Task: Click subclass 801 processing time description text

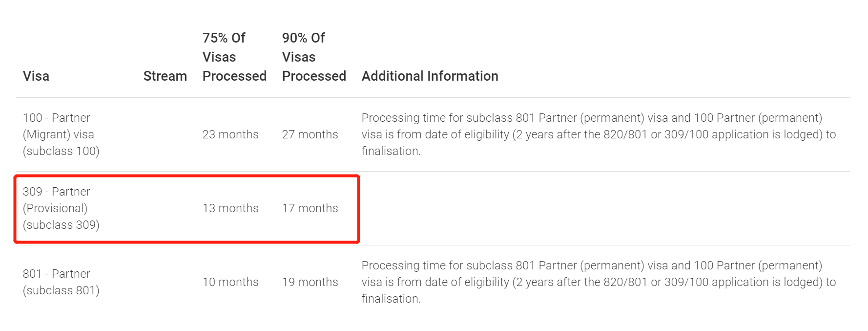Action: (x=599, y=282)
